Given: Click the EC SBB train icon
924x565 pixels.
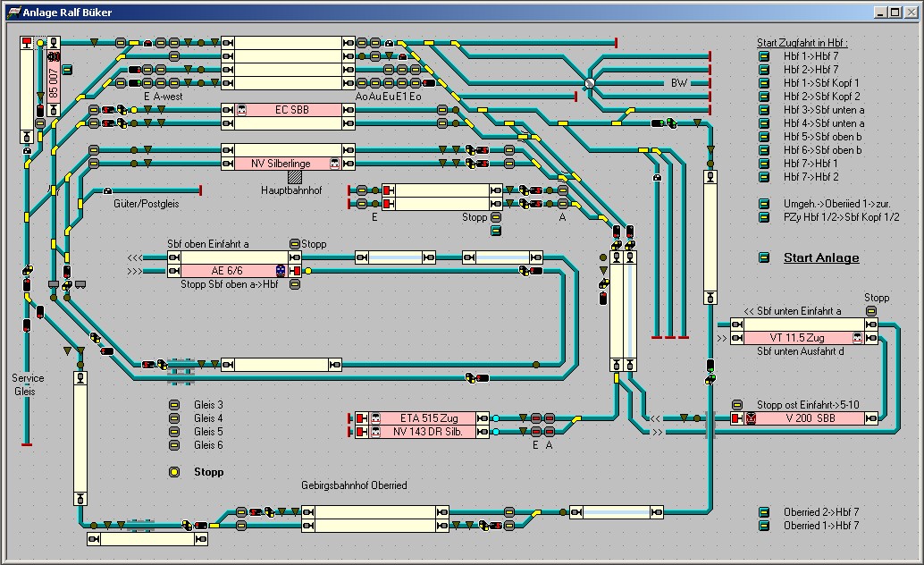Looking at the screenshot, I should click(241, 110).
